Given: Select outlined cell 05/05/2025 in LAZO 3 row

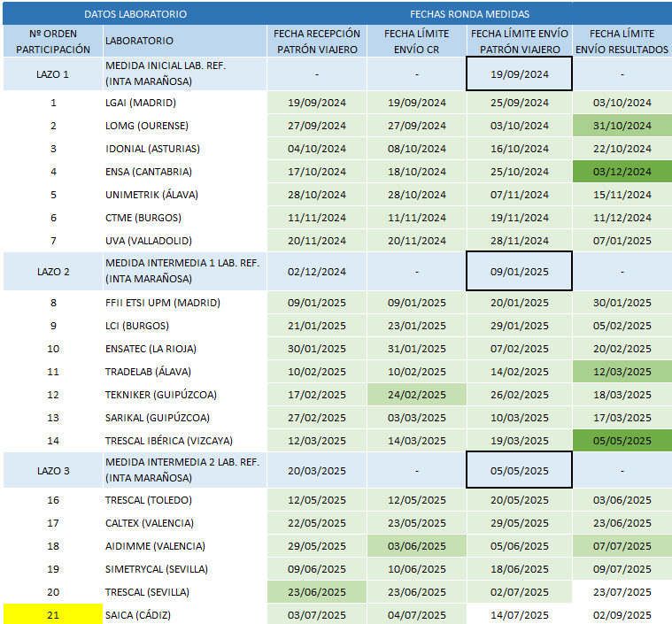Looking at the screenshot, I should 520,471.
